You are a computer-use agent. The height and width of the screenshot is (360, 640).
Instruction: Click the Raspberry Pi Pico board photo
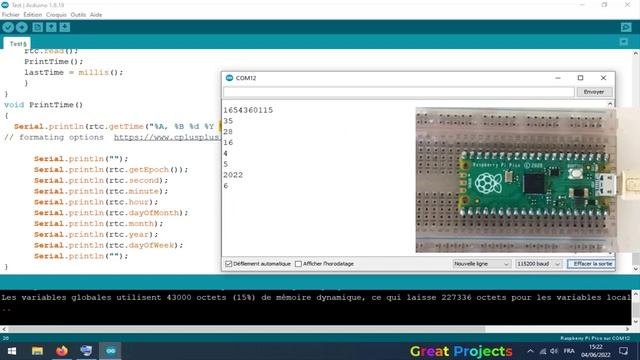[537, 183]
